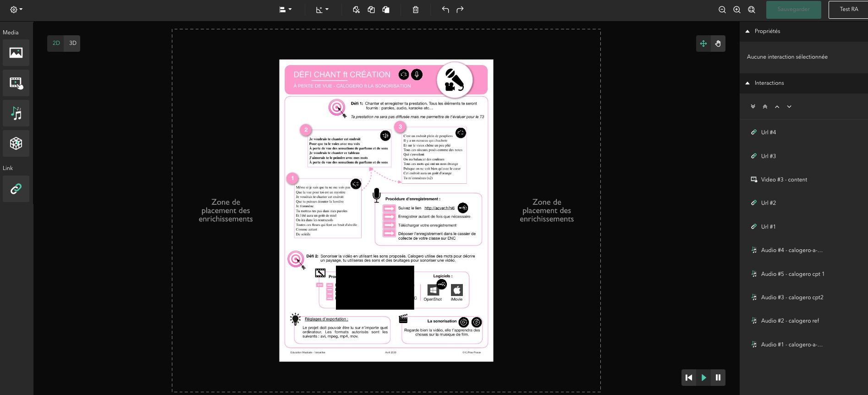Screen dimensions: 868x395
Task: Collapse the Interactions panel
Action: click(x=747, y=83)
